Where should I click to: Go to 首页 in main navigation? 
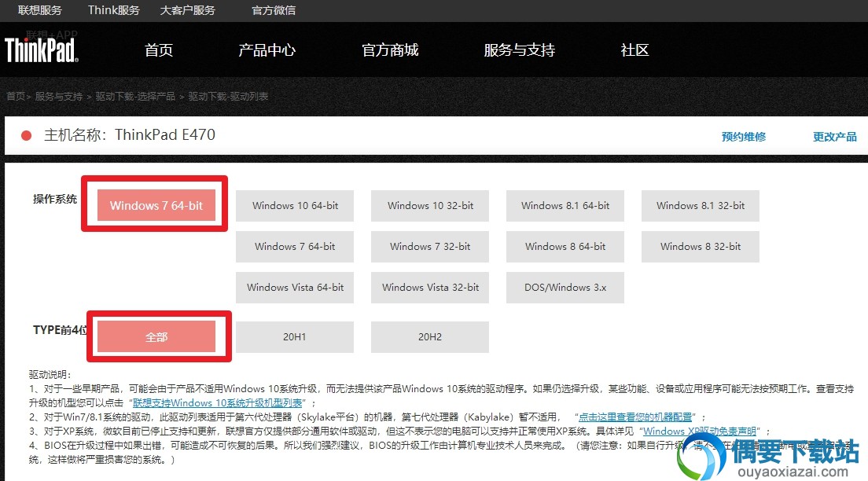click(x=159, y=50)
